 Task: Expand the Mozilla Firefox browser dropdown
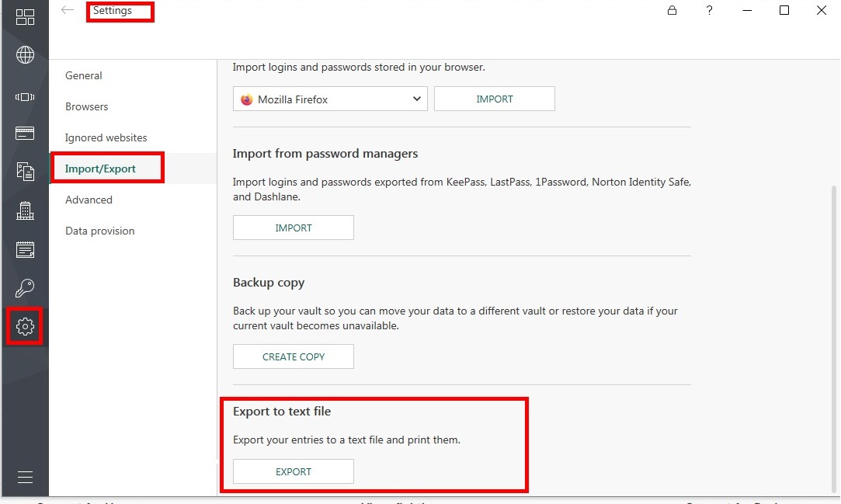[330, 99]
